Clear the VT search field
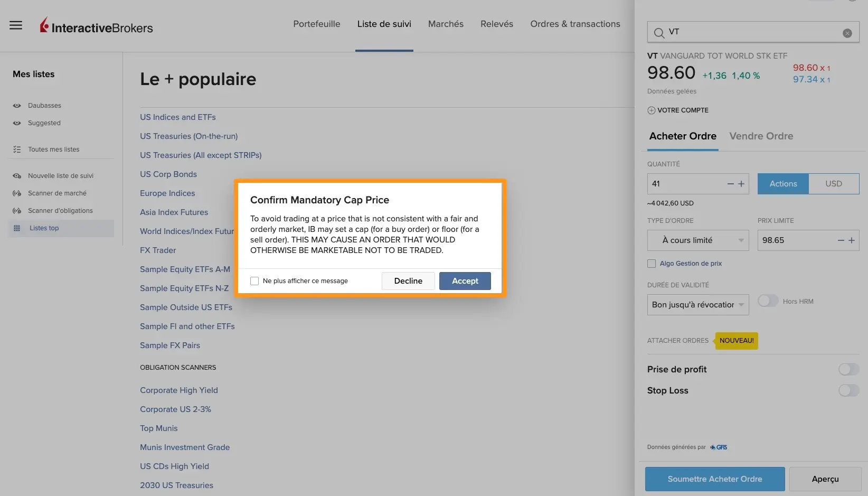Image resolution: width=868 pixels, height=496 pixels. tap(847, 33)
